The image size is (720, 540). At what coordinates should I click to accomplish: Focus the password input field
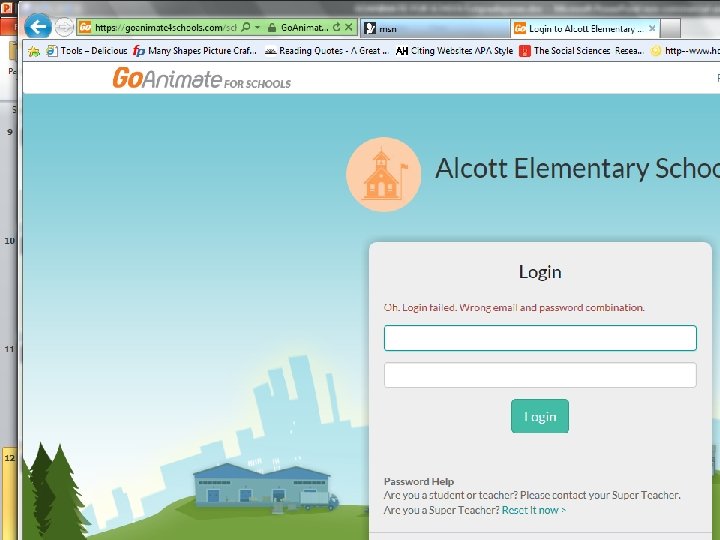[540, 375]
